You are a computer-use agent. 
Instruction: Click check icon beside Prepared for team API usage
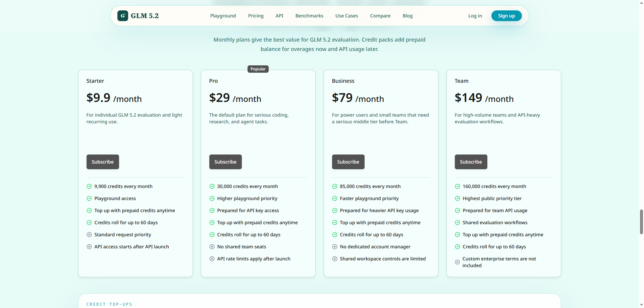point(458,210)
